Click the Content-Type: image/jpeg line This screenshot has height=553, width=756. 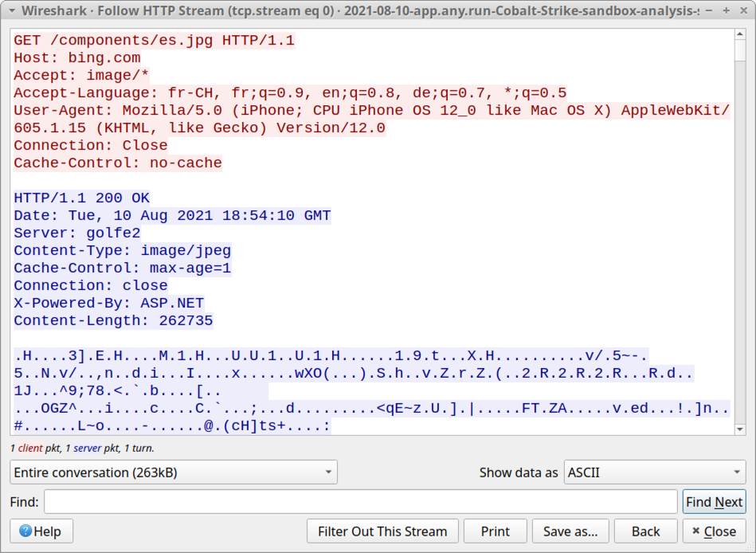coord(123,250)
